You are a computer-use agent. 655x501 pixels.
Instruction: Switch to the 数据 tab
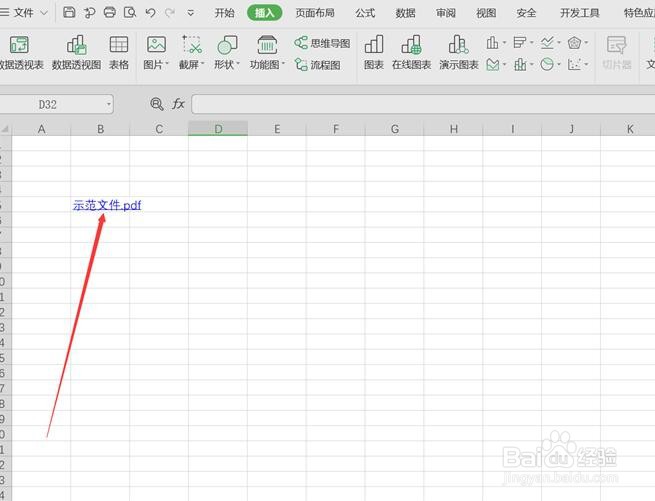405,13
